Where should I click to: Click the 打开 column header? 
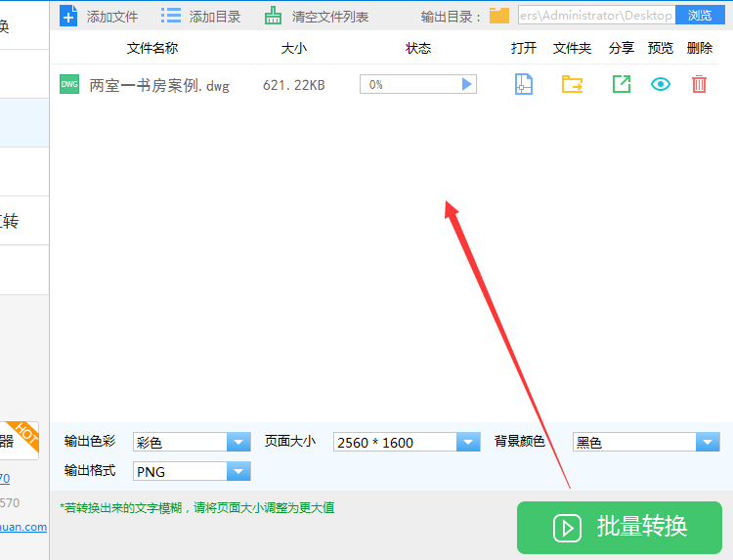(524, 48)
